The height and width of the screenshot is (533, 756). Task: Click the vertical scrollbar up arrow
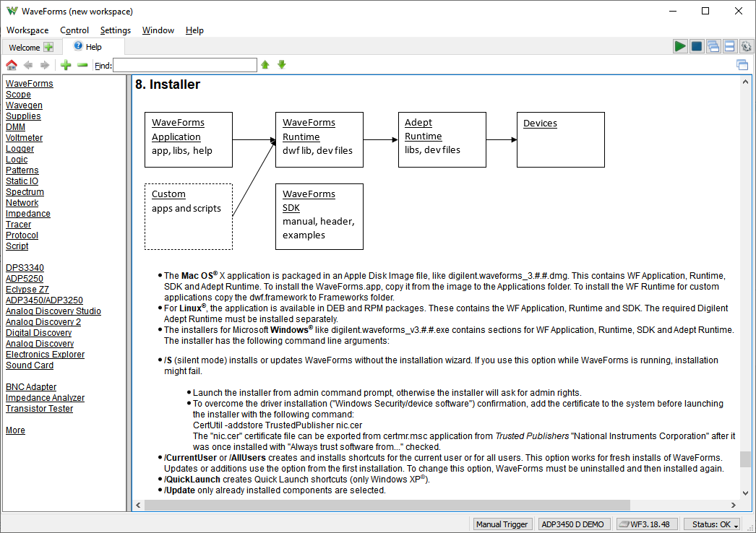point(745,82)
